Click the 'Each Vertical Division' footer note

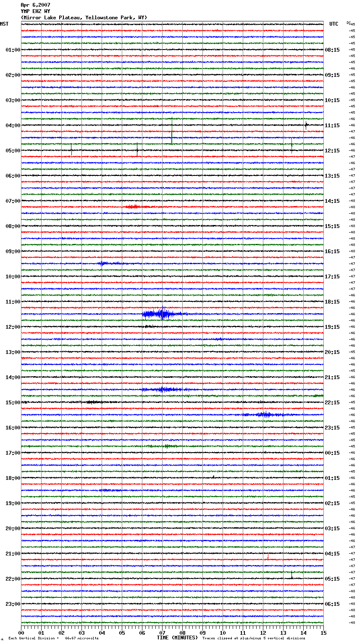[53, 638]
